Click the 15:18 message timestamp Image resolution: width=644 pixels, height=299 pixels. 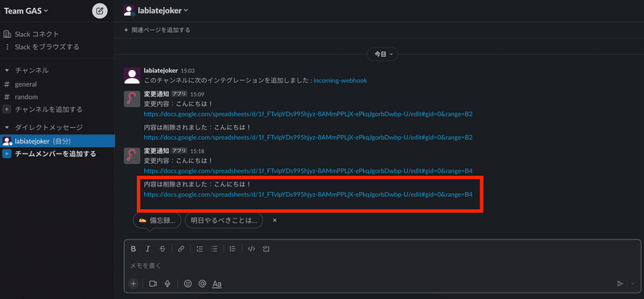coord(197,150)
